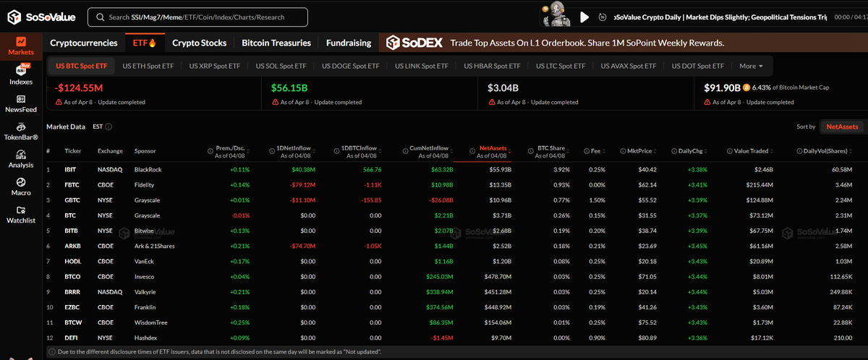The width and height of the screenshot is (868, 360).
Task: Open the More ETF types dropdown
Action: pyautogui.click(x=752, y=66)
